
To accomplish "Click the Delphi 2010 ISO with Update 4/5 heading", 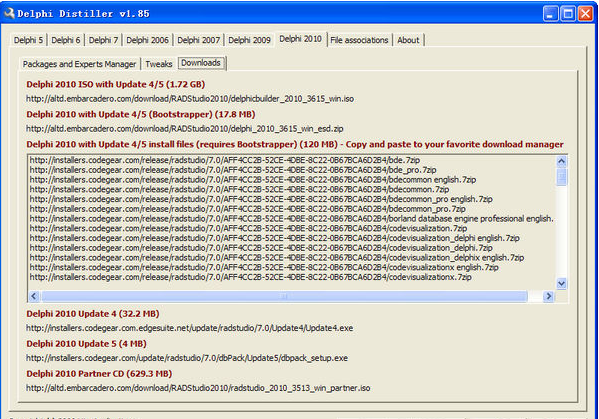I will pos(115,84).
